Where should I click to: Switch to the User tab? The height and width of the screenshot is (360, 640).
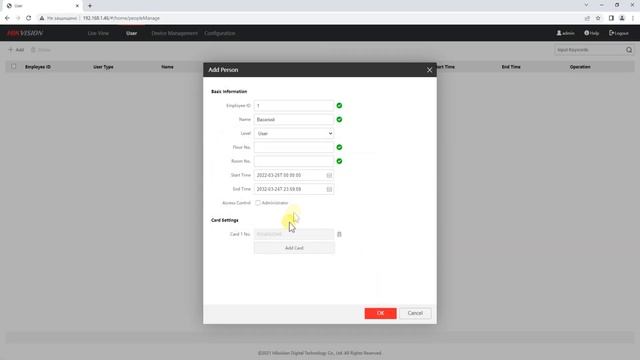(x=131, y=33)
